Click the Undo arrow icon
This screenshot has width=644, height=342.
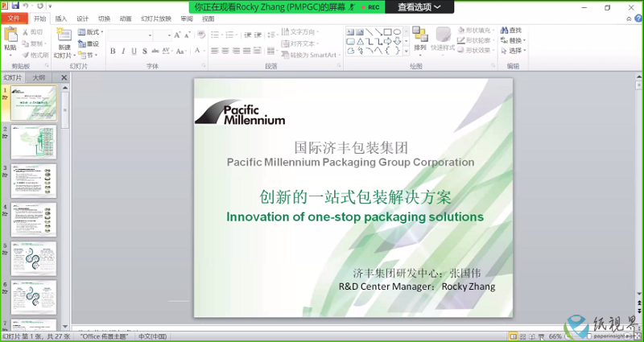point(26,6)
